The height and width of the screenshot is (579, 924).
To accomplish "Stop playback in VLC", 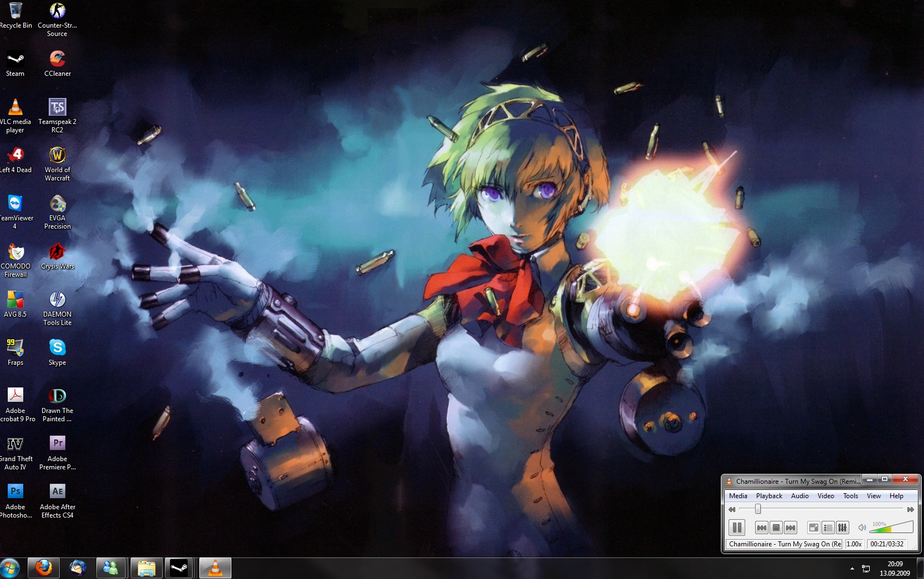I will point(776,528).
